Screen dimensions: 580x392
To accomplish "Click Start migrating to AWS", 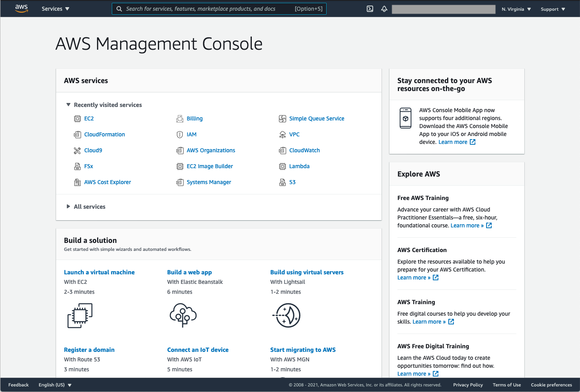I will (303, 350).
